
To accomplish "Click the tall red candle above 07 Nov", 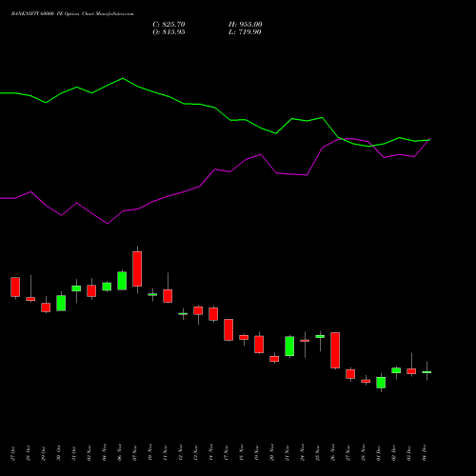I will point(137,268).
